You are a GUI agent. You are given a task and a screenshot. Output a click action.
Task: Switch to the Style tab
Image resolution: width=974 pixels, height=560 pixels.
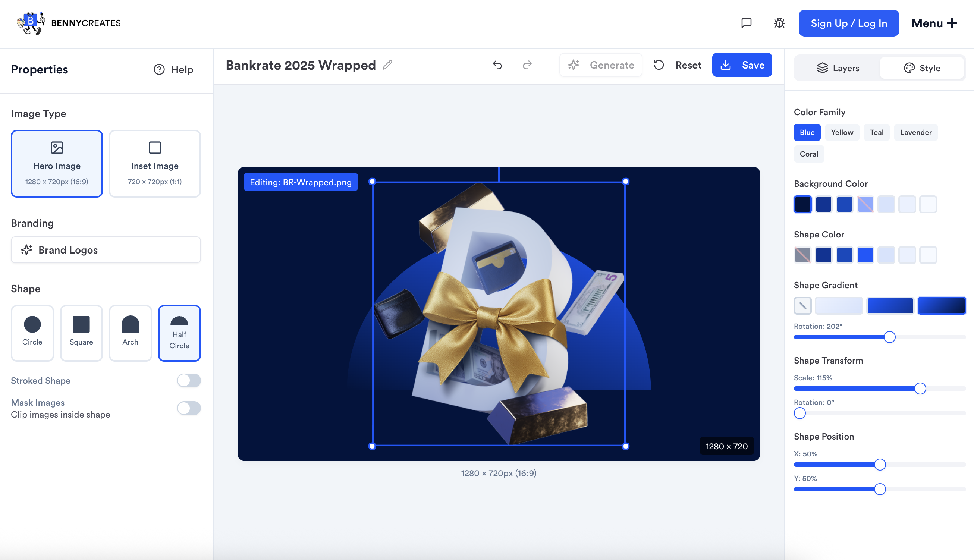point(922,68)
